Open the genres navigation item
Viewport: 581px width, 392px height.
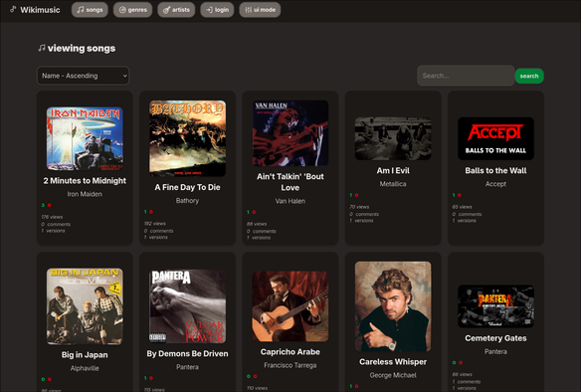pyautogui.click(x=132, y=10)
